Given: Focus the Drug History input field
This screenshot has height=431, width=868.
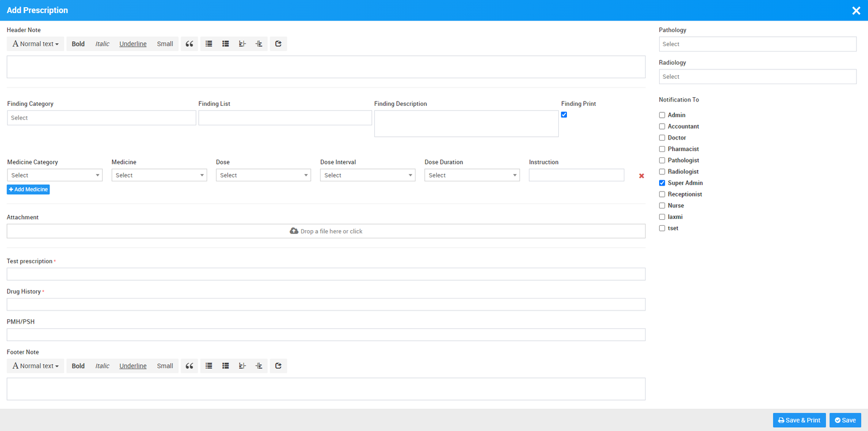Looking at the screenshot, I should point(326,305).
